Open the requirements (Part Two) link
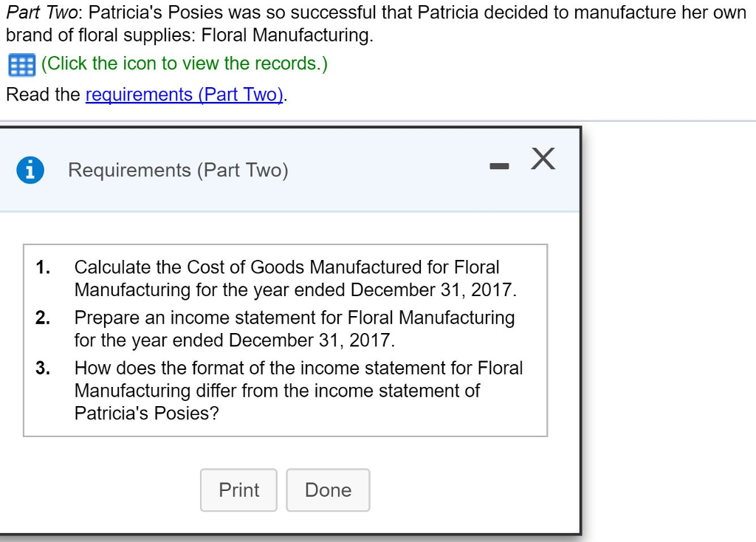This screenshot has height=542, width=756. (185, 95)
